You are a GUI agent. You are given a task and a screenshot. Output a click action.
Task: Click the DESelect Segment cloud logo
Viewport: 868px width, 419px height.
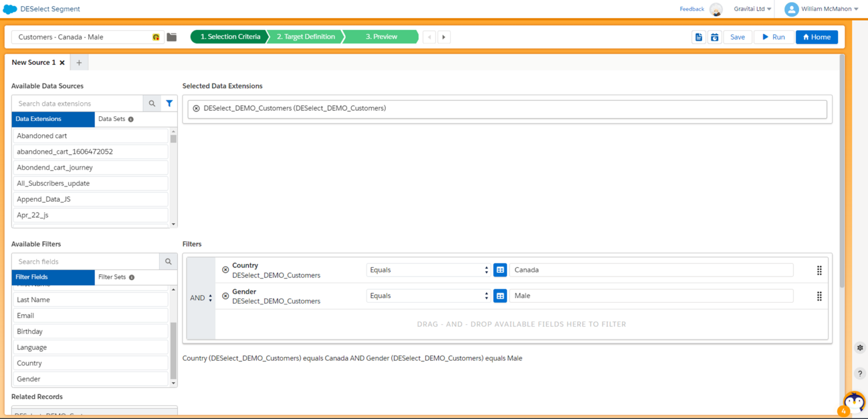(x=10, y=9)
